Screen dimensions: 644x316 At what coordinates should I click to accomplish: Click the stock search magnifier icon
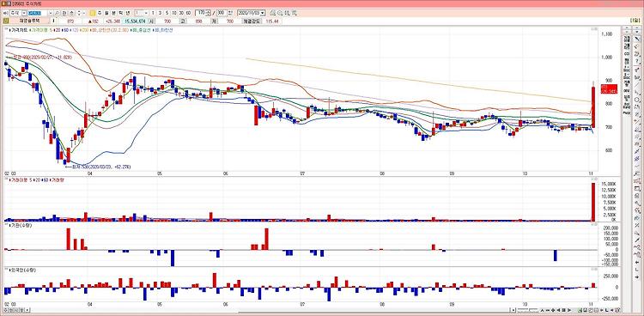point(57,13)
